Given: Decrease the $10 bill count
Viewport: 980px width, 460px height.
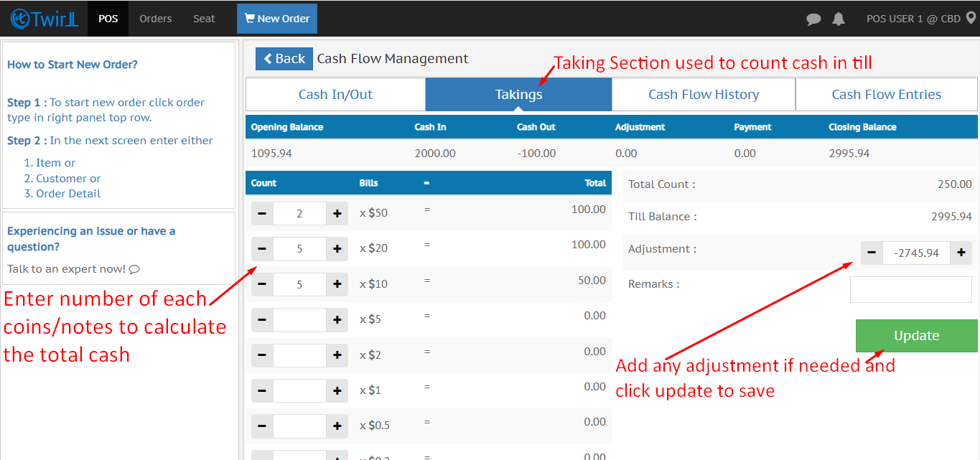Looking at the screenshot, I should (x=262, y=284).
